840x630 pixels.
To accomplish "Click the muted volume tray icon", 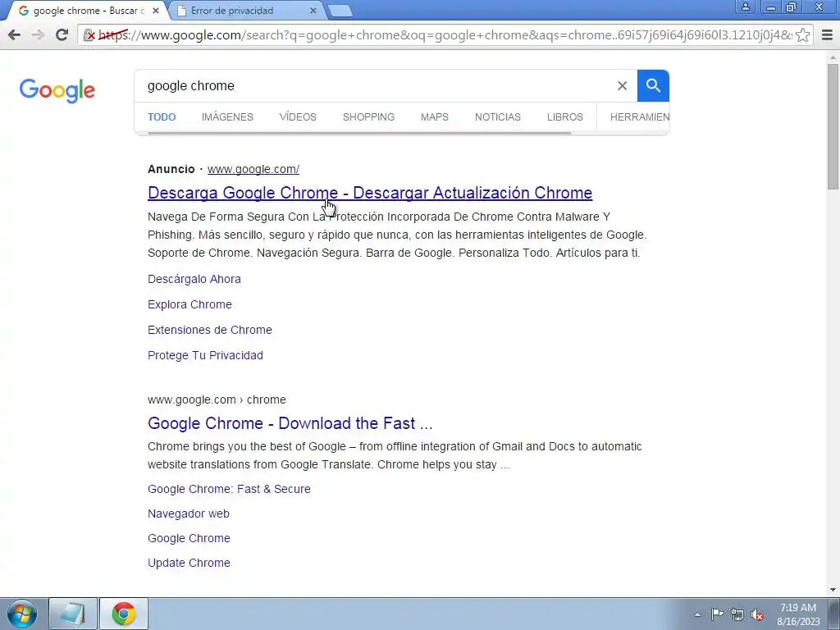I will tap(757, 615).
